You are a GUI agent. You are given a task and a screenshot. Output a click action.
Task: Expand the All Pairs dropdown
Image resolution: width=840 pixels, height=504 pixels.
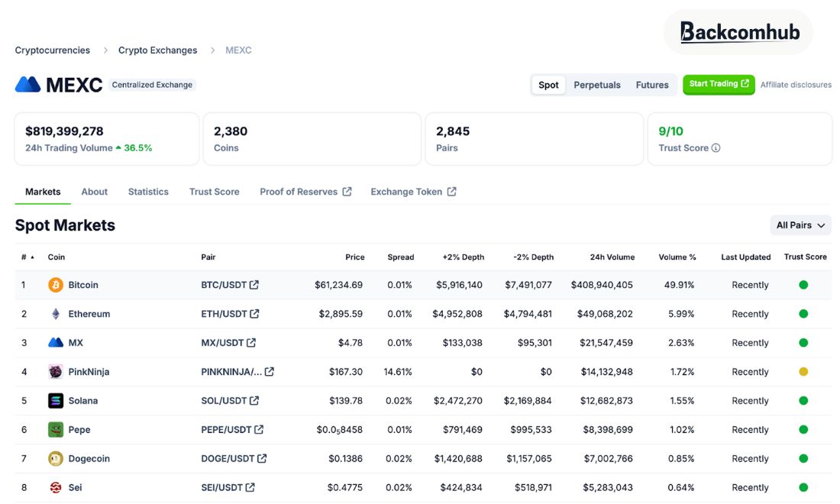click(800, 225)
